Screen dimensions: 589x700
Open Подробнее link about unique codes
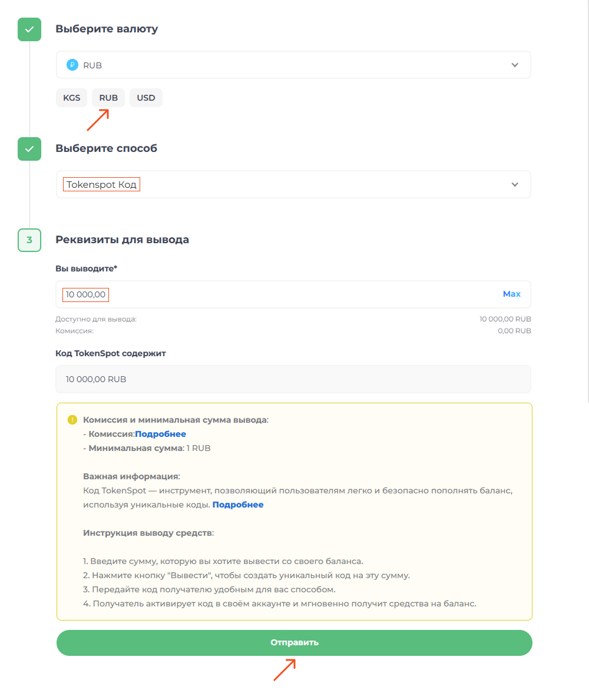238,505
